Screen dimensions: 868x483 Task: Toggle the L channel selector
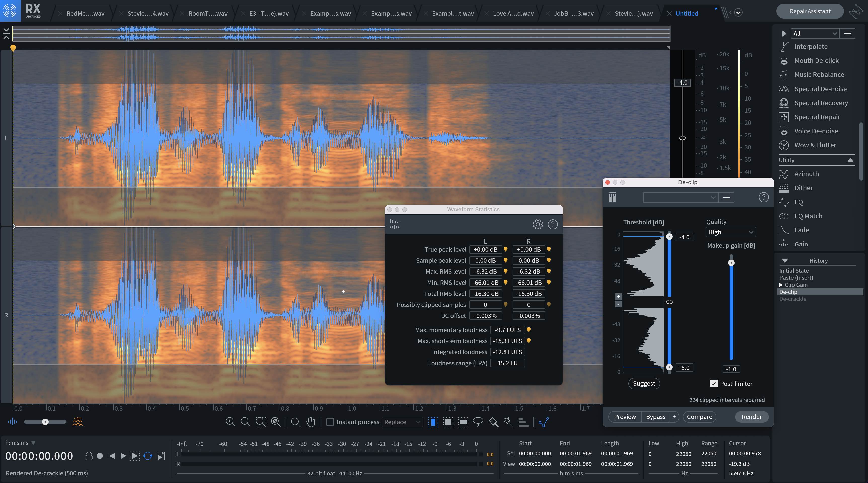pos(6,138)
